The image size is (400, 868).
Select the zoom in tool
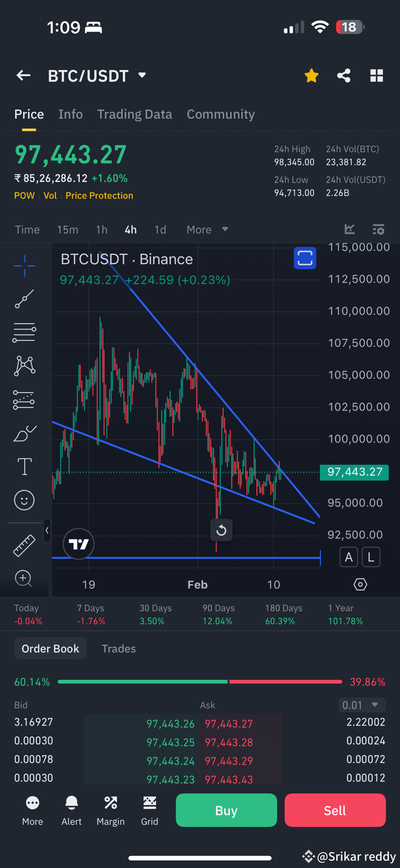24,578
